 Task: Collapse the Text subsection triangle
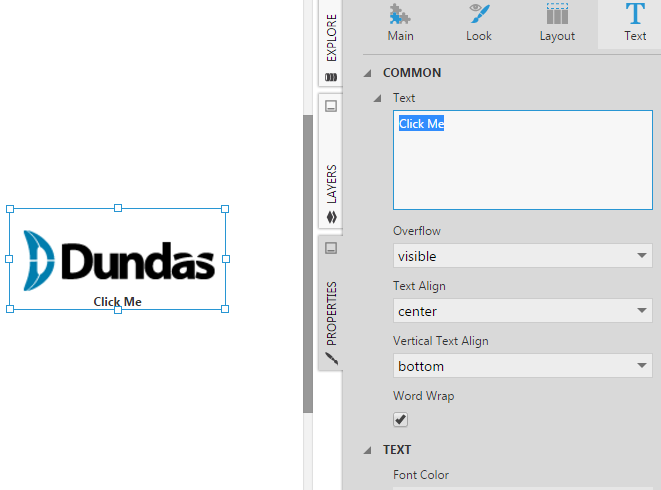[377, 99]
